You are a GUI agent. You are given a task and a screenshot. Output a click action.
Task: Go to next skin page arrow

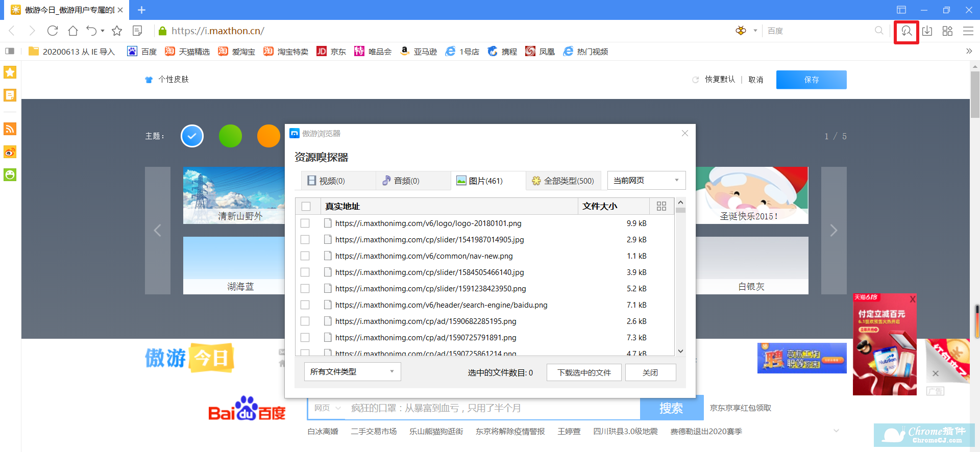(834, 231)
